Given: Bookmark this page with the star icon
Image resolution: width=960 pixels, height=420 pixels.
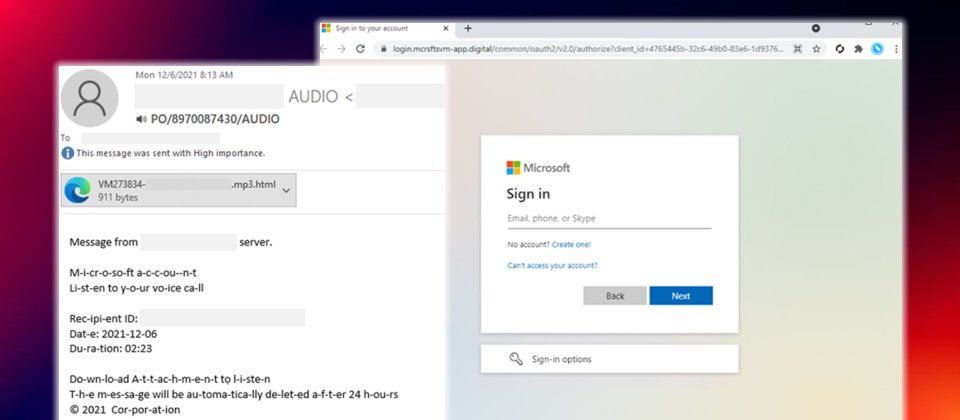Looking at the screenshot, I should pos(817,48).
